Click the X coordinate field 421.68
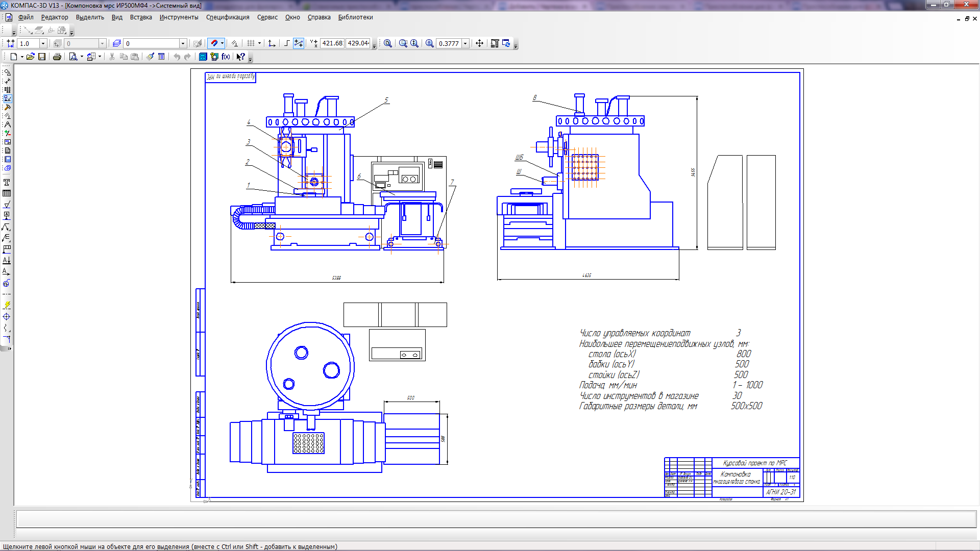Image resolution: width=980 pixels, height=551 pixels. pyautogui.click(x=332, y=43)
